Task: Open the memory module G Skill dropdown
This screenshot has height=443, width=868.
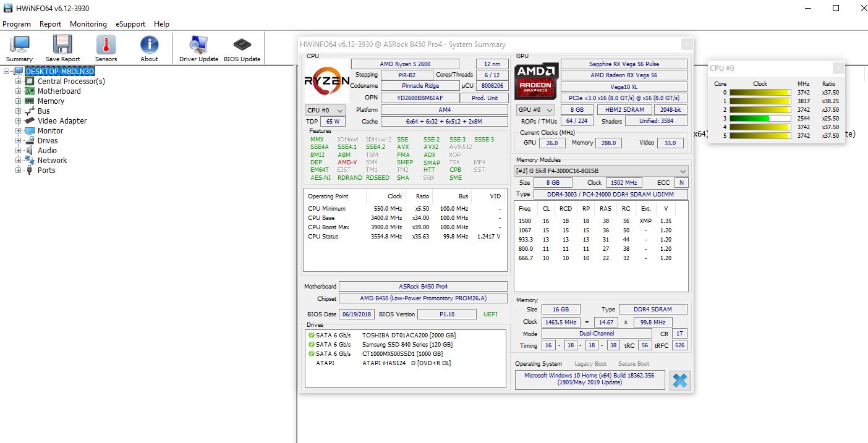Action: [x=601, y=171]
